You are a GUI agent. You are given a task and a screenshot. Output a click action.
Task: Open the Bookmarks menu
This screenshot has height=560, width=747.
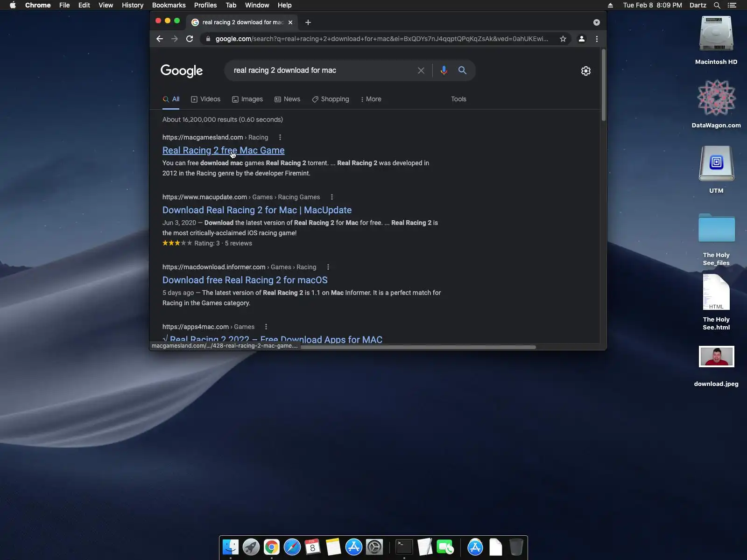[169, 5]
